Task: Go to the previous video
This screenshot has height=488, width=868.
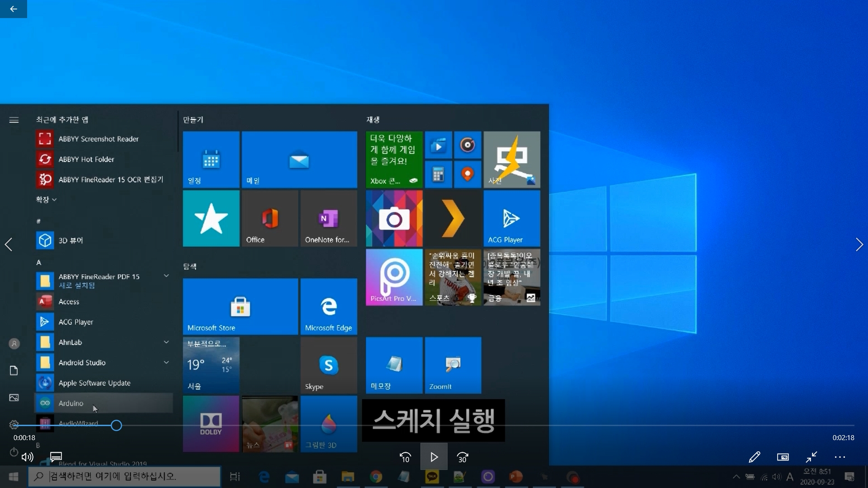Action: pos(9,244)
